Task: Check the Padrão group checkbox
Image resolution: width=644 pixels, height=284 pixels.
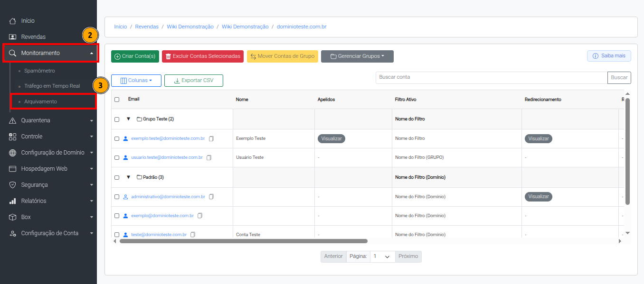Action: click(117, 177)
